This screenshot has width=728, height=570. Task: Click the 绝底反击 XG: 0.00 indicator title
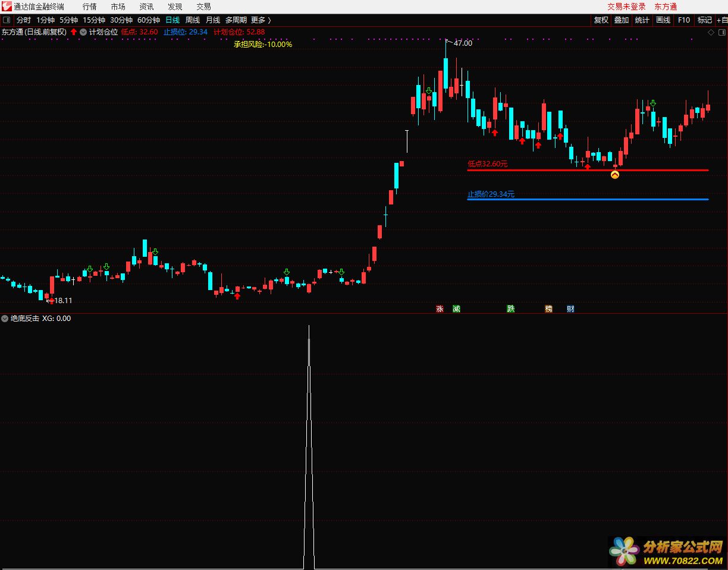[40, 319]
